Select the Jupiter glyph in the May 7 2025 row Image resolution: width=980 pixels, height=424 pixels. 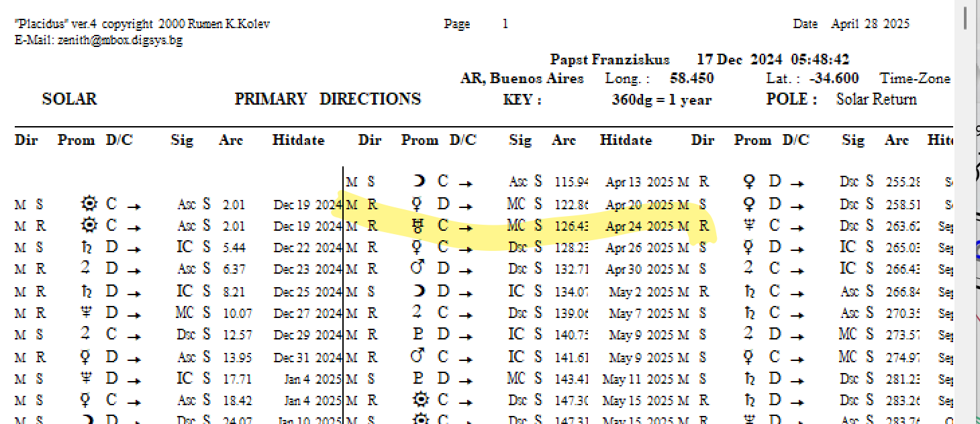click(418, 313)
